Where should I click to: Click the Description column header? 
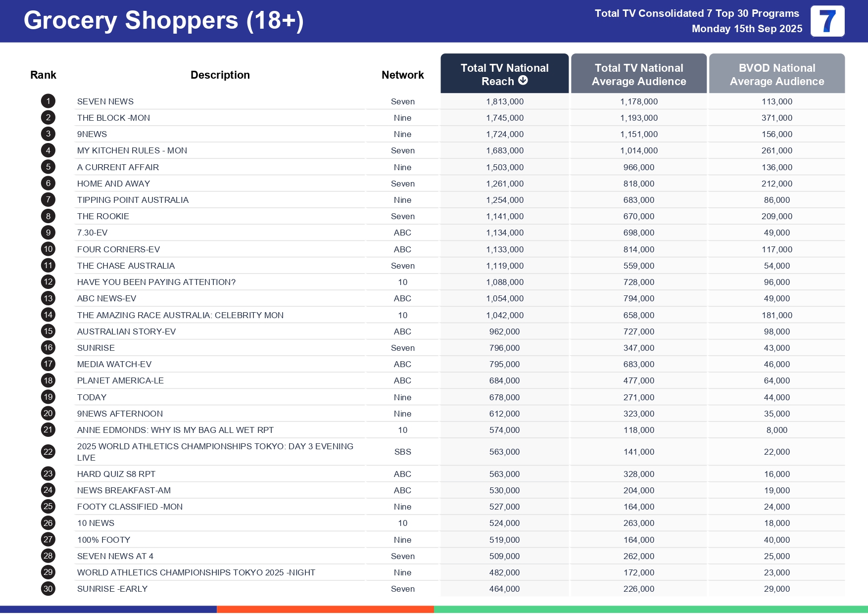(220, 75)
